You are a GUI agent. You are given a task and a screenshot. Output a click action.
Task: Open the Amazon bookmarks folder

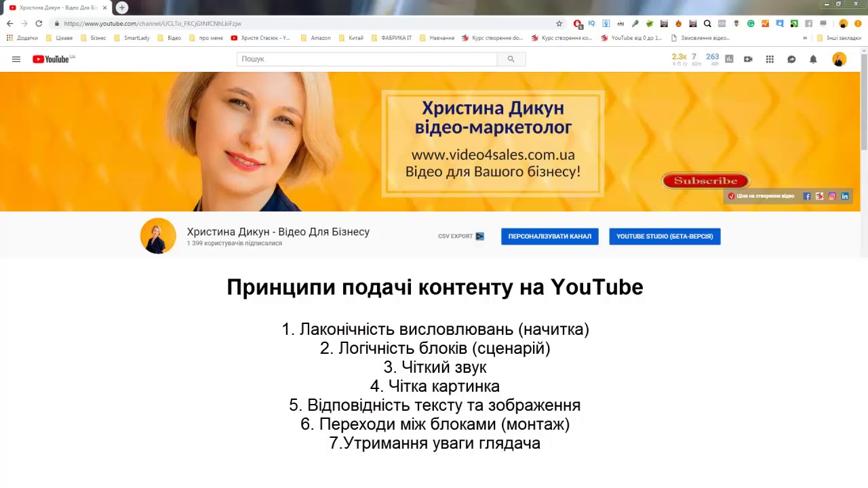click(x=315, y=38)
